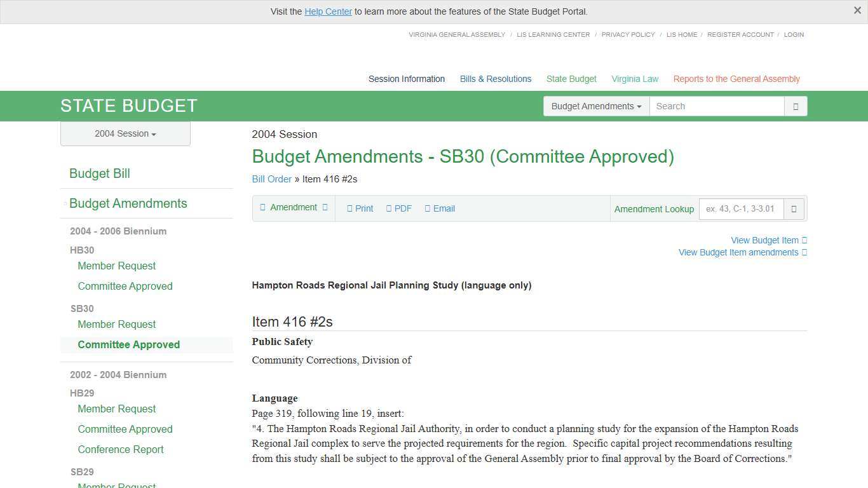Open the 2004 Session dropdown
The height and width of the screenshot is (488, 868).
125,133
